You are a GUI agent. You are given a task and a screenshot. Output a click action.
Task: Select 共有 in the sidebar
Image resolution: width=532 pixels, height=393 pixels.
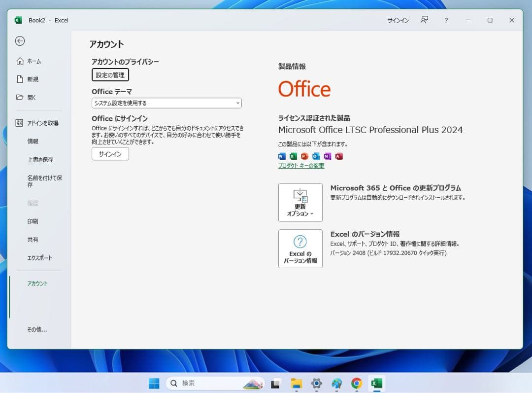coord(33,240)
